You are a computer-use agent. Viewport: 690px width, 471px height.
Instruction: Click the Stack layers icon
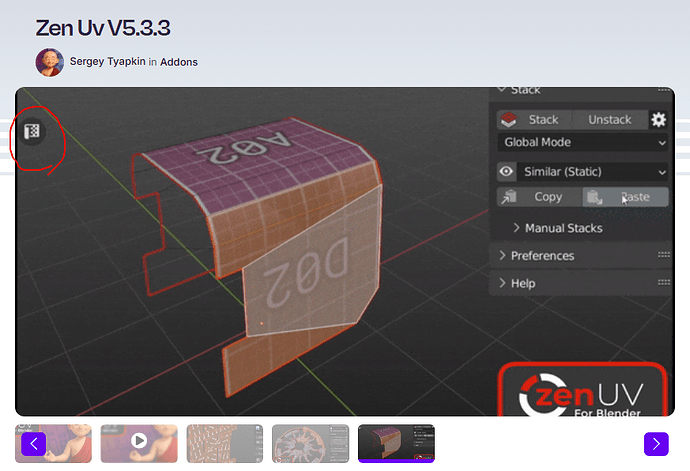tap(508, 120)
